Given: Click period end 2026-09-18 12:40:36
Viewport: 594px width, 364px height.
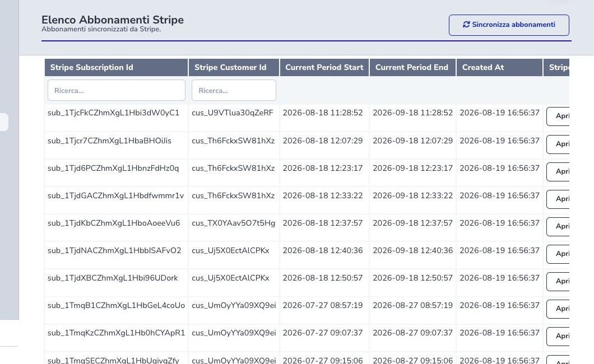Looking at the screenshot, I should coord(412,250).
